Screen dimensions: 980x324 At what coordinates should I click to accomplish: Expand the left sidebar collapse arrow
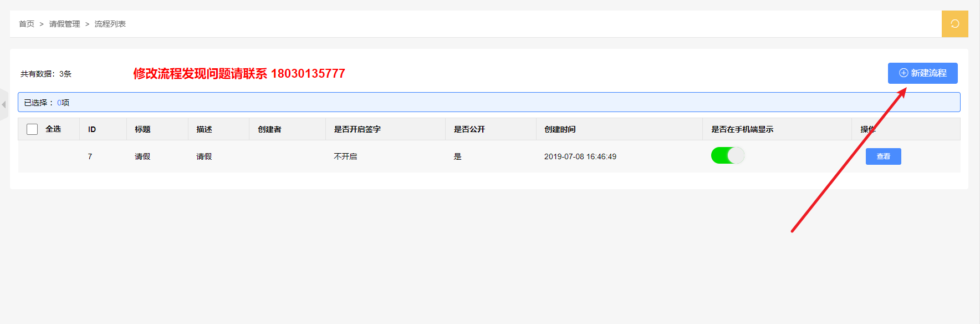(4, 104)
